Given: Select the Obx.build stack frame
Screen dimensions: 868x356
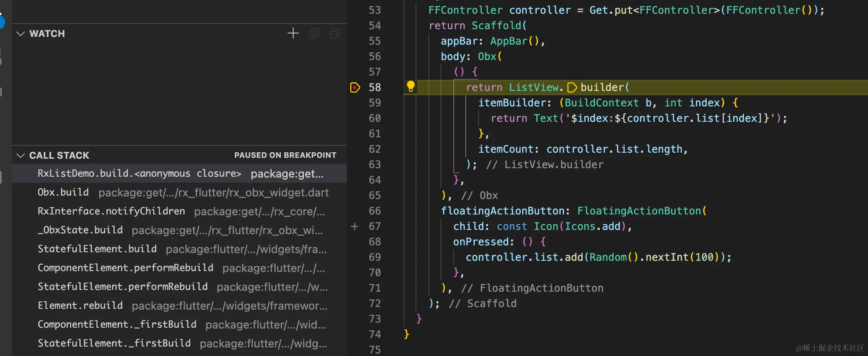Looking at the screenshot, I should 179,192.
